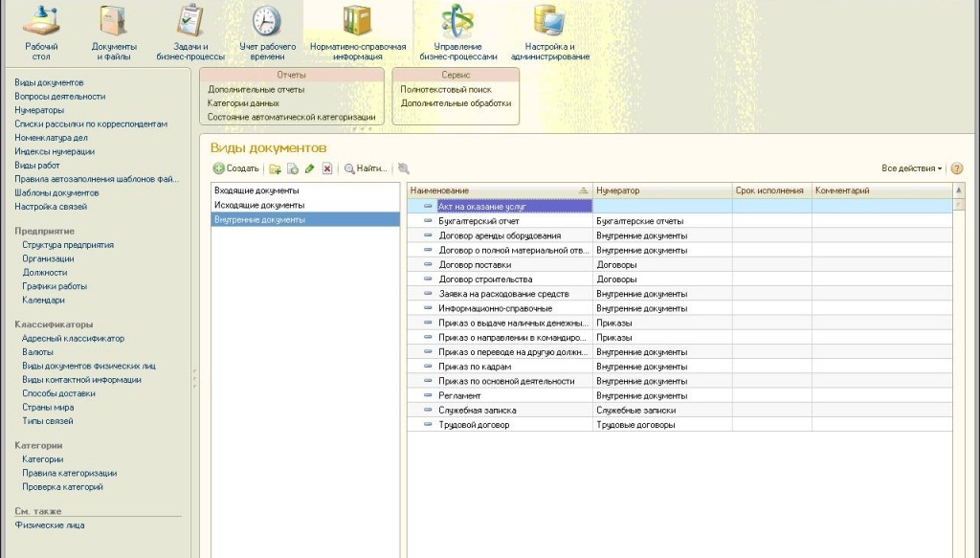This screenshot has width=980, height=558.
Task: Open the Учет рабочего времени clock icon
Action: [x=266, y=32]
